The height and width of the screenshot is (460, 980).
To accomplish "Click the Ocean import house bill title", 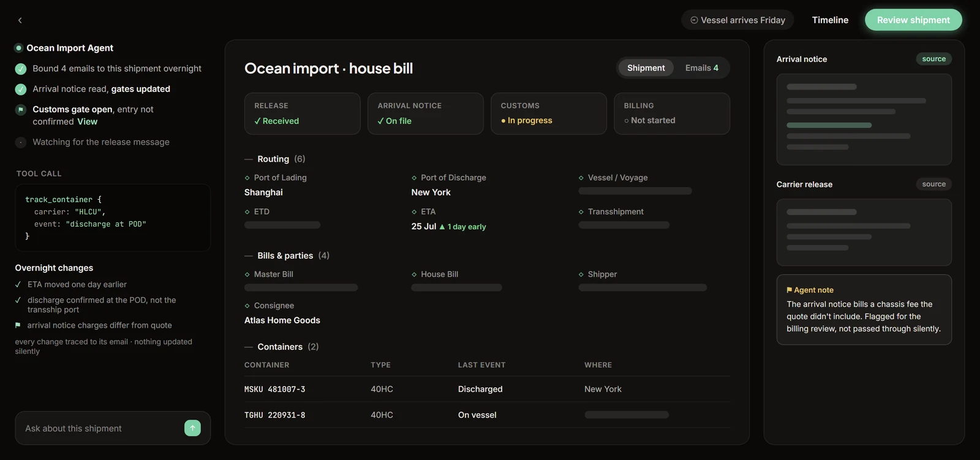I will [328, 68].
